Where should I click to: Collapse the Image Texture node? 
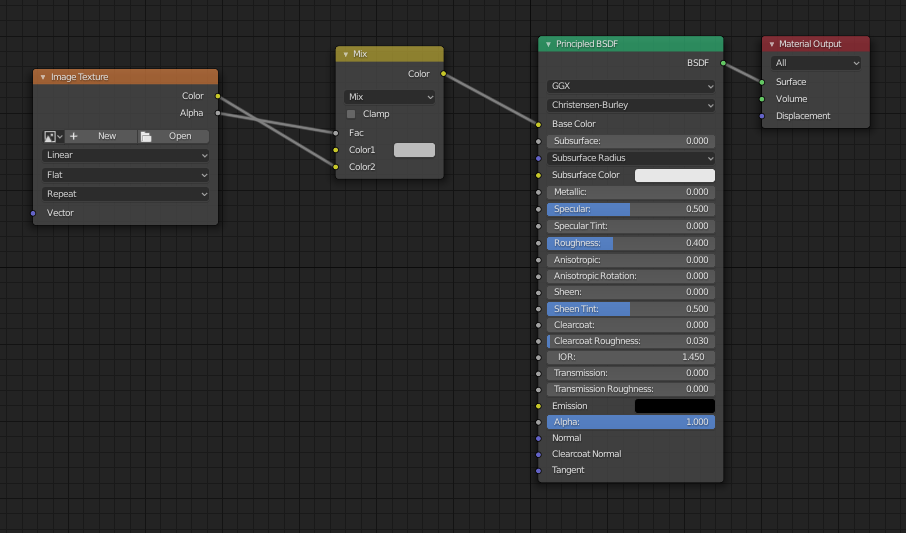pyautogui.click(x=43, y=77)
